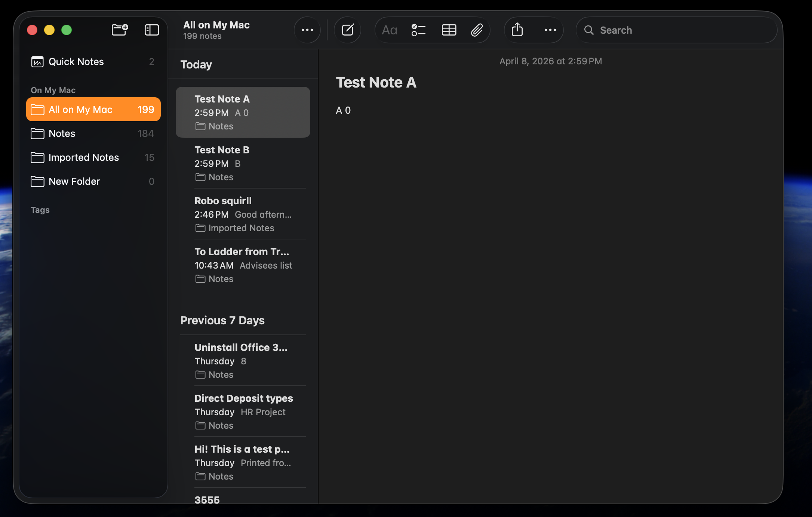Open Test Note B in list
The width and height of the screenshot is (812, 517).
[x=243, y=163]
